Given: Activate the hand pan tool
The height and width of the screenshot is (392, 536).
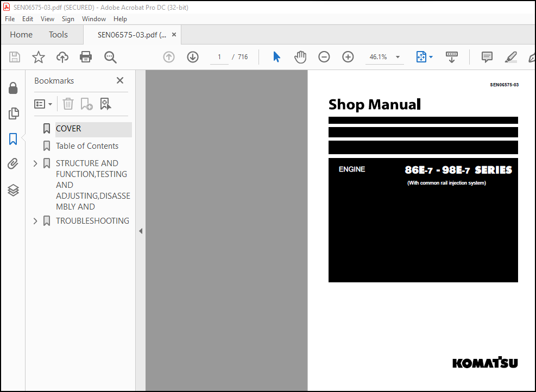Looking at the screenshot, I should [300, 56].
